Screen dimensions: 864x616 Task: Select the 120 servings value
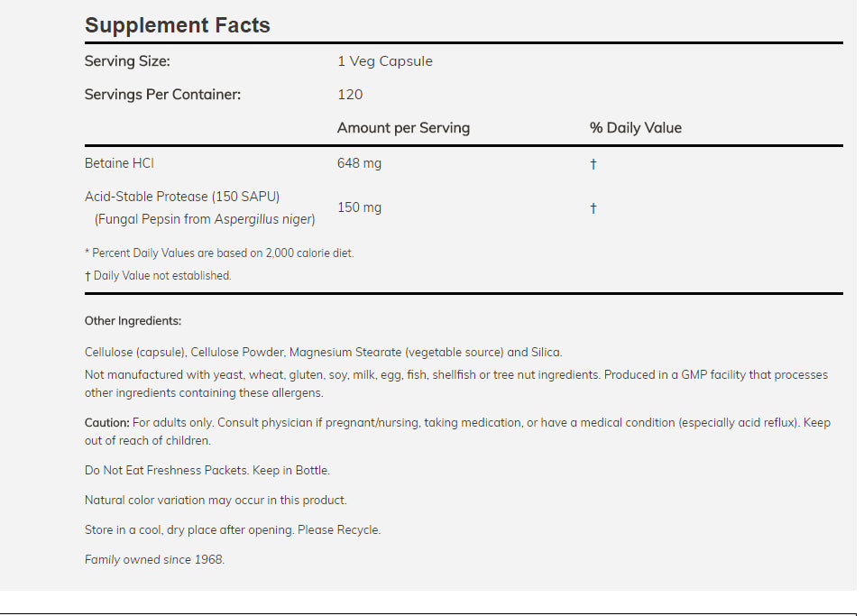pos(350,94)
